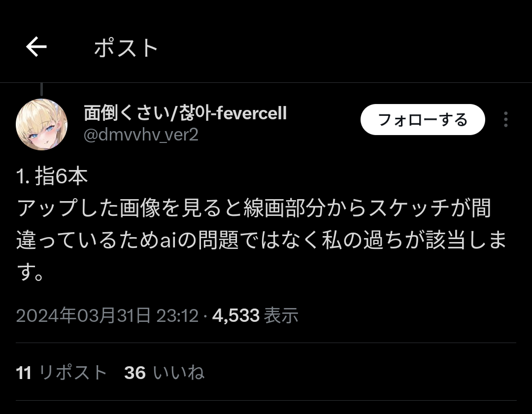Click the final す。 line of post
The image size is (532, 414).
point(30,272)
